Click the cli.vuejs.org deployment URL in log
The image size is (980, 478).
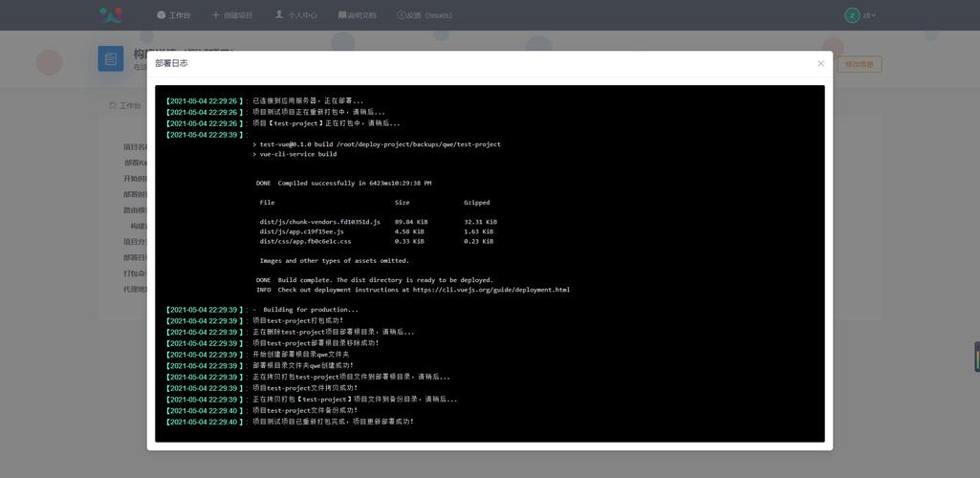(491, 290)
